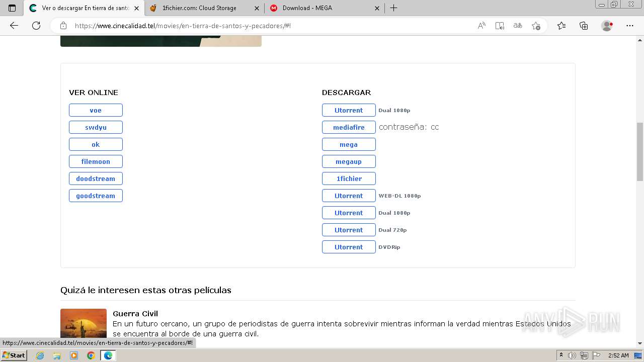Download via megaup

[349, 161]
